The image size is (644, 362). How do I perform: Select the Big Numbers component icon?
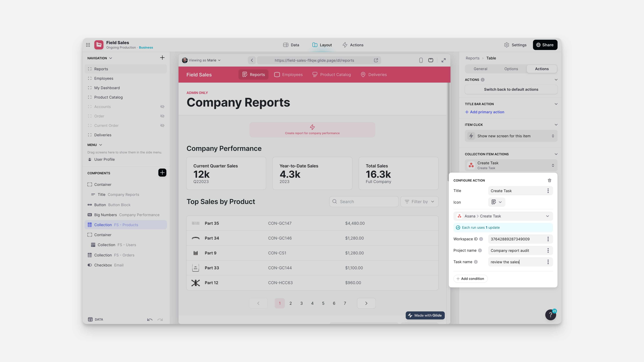(x=90, y=215)
